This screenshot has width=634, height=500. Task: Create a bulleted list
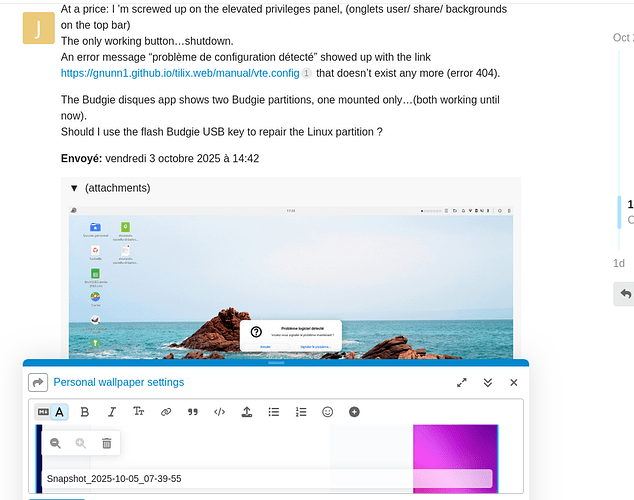click(x=274, y=412)
